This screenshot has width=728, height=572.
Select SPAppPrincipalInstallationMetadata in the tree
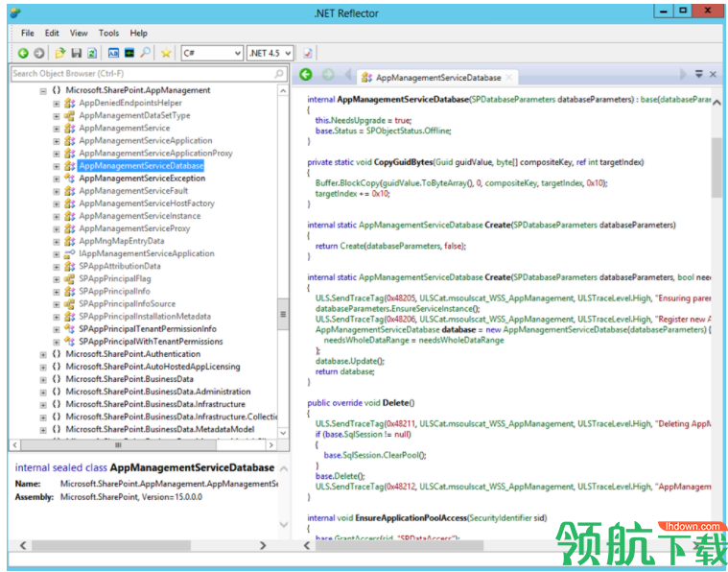(145, 317)
